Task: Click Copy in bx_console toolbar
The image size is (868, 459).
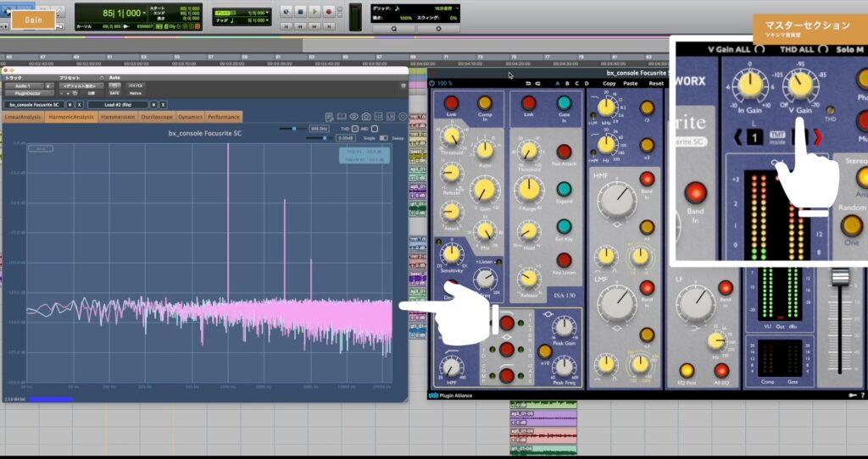Action: 609,84
